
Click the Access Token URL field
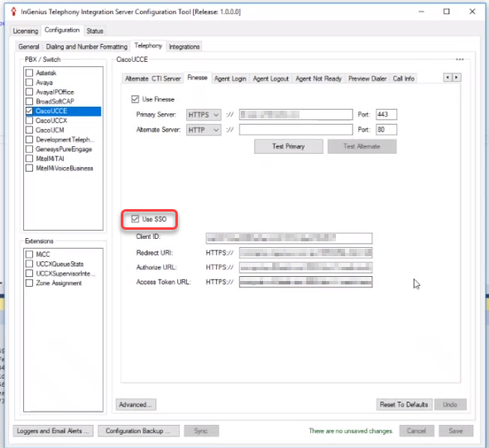click(x=305, y=282)
